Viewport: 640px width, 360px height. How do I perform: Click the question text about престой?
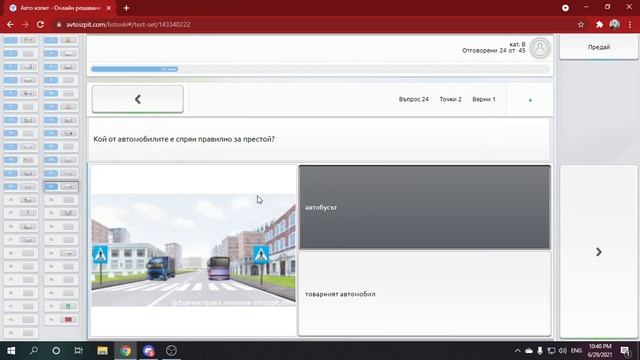184,139
